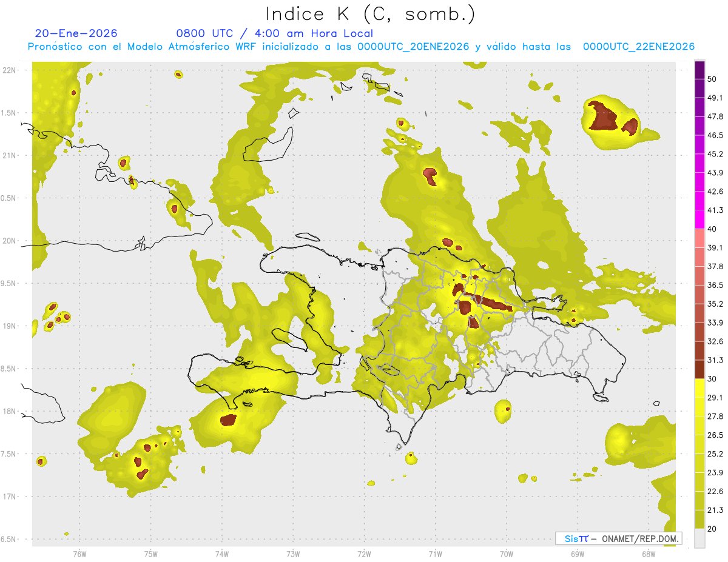Click the "31.3" color bar value
The height and width of the screenshot is (562, 728).
point(715,360)
